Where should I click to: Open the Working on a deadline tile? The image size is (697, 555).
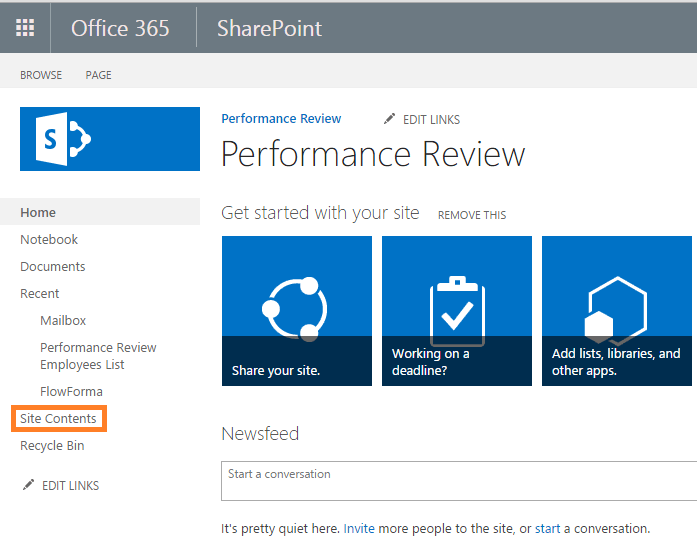point(457,311)
